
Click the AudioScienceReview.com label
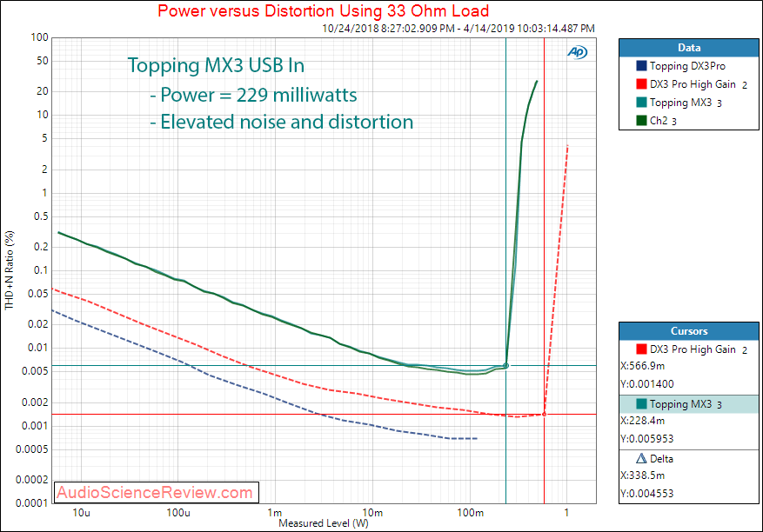tap(157, 493)
